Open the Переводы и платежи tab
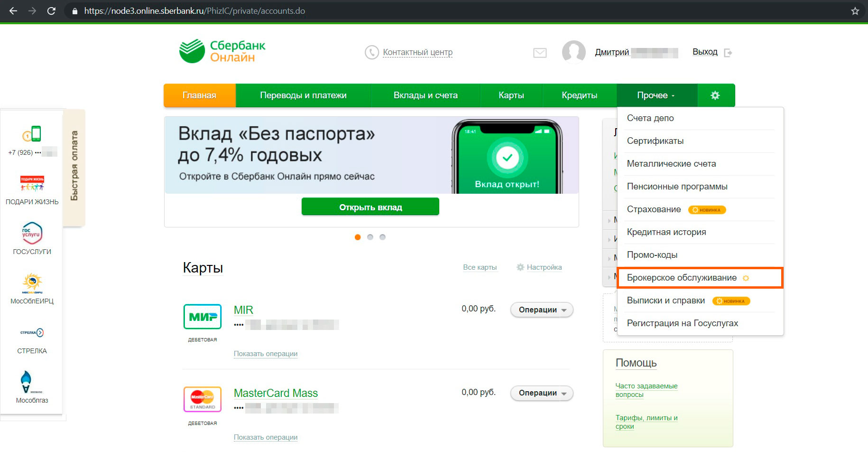The width and height of the screenshot is (868, 452). (x=303, y=95)
